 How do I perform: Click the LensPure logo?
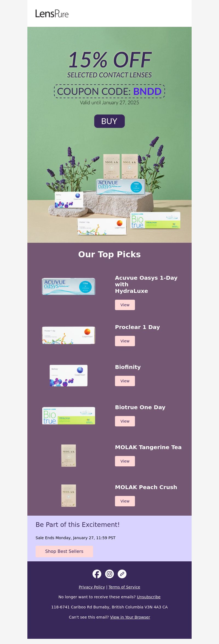click(52, 13)
